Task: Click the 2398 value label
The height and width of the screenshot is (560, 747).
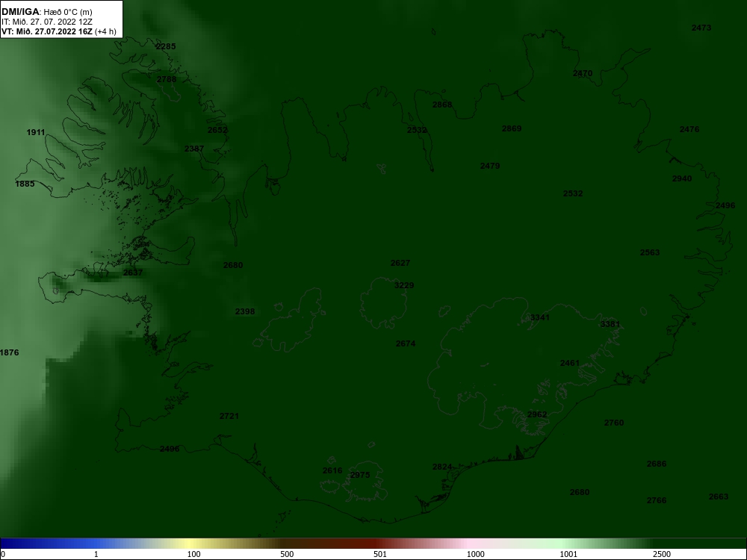Action: pyautogui.click(x=245, y=311)
